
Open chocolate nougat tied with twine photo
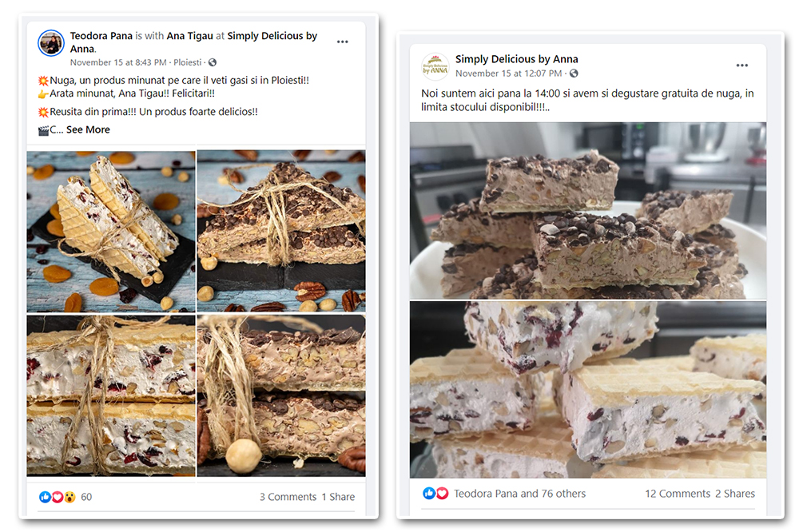(281, 231)
